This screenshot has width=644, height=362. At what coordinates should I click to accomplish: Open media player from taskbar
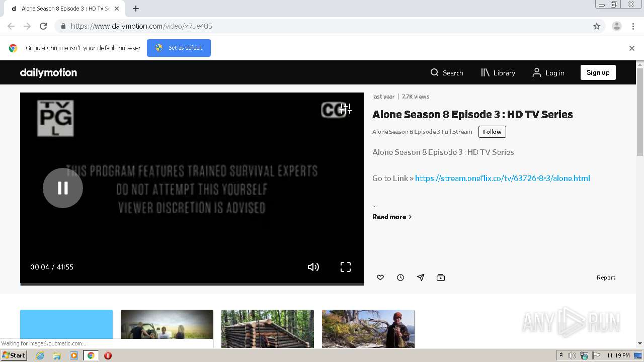[74, 355]
